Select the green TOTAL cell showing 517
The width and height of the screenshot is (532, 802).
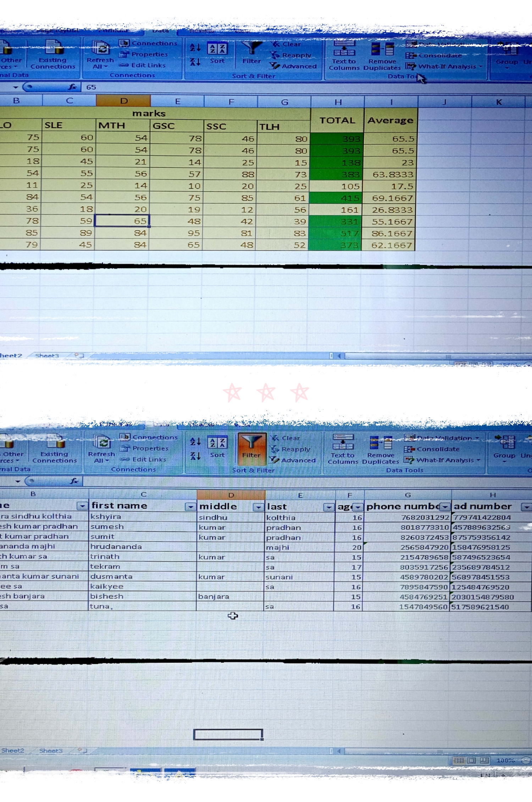[x=336, y=234]
